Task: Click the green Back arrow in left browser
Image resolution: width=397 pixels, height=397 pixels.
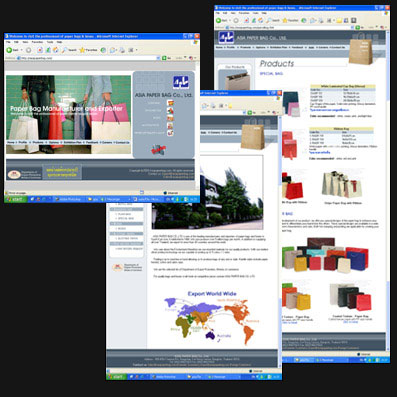Action: [x=9, y=50]
